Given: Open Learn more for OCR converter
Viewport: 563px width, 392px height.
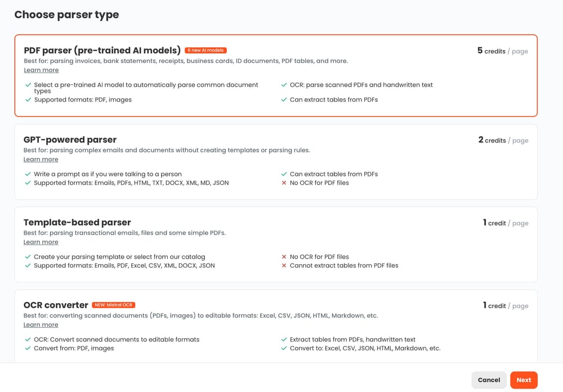Looking at the screenshot, I should click(x=41, y=325).
